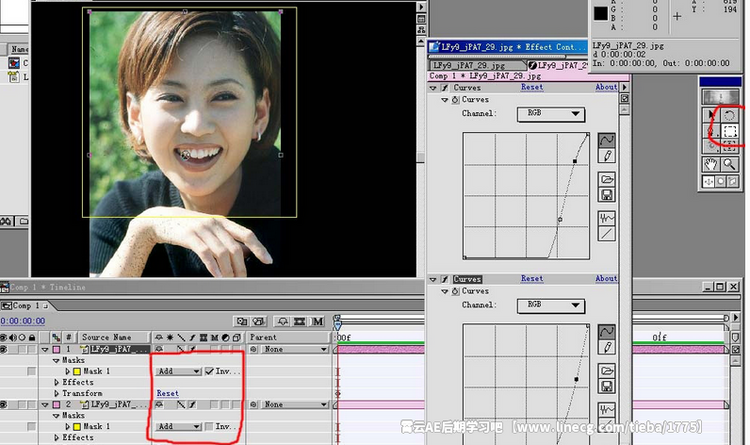Screen dimensions: 750x445
Task: Click smooth curve button in upper Curves
Action: click(607, 218)
